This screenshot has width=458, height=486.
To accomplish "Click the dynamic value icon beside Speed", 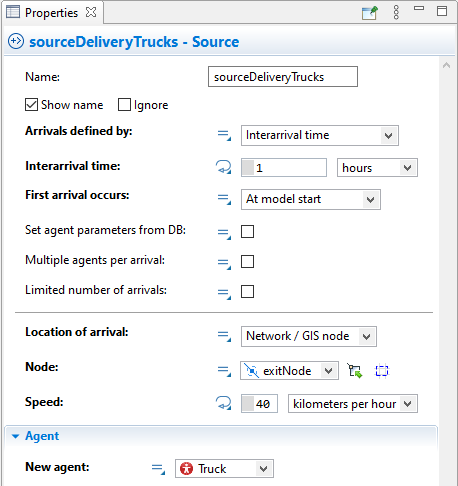I will tap(223, 403).
